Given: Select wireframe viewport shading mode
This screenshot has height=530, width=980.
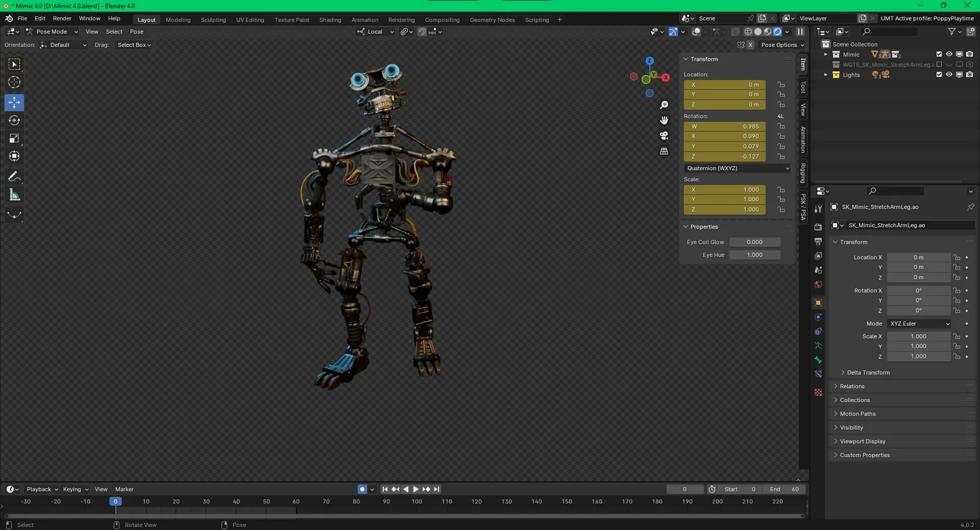Looking at the screenshot, I should 748,32.
